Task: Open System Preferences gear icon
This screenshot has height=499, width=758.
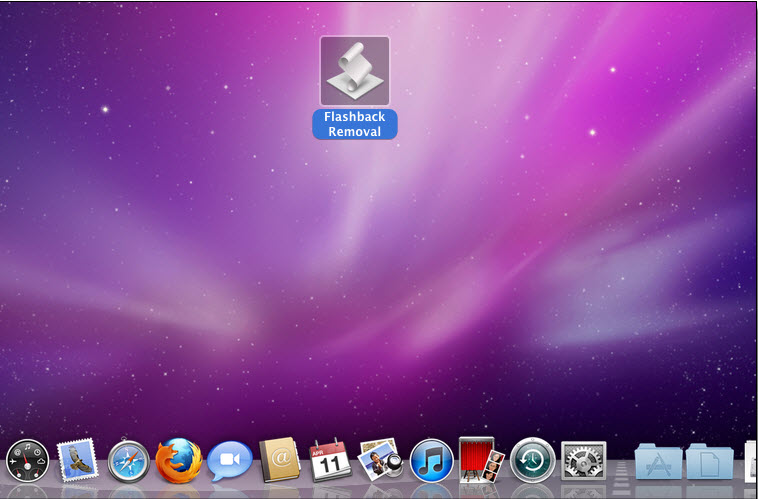Action: (x=583, y=460)
